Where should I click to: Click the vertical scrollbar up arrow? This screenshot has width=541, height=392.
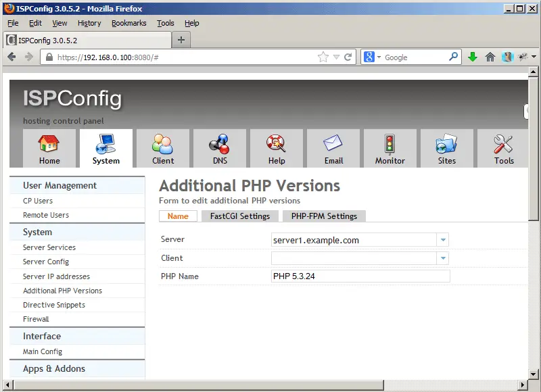pyautogui.click(x=533, y=72)
